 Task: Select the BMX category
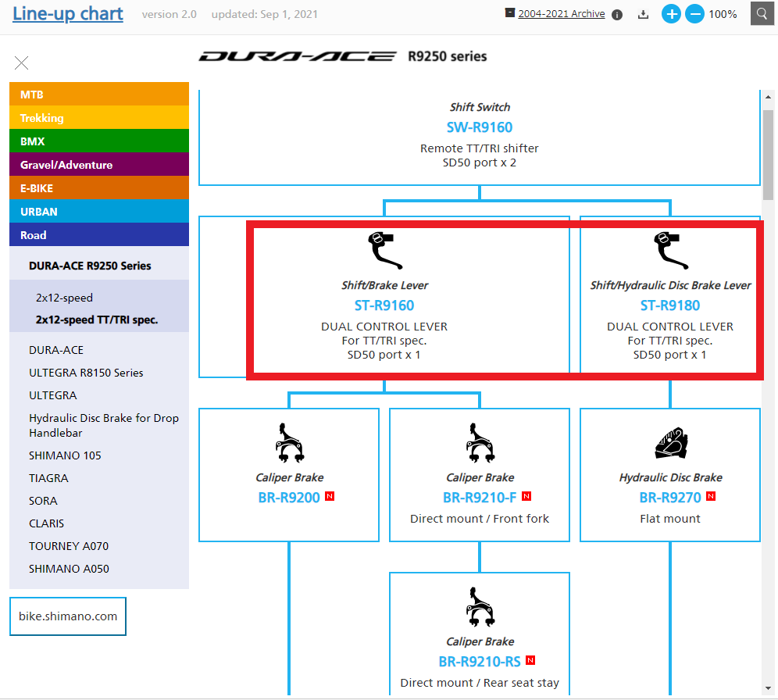(99, 141)
